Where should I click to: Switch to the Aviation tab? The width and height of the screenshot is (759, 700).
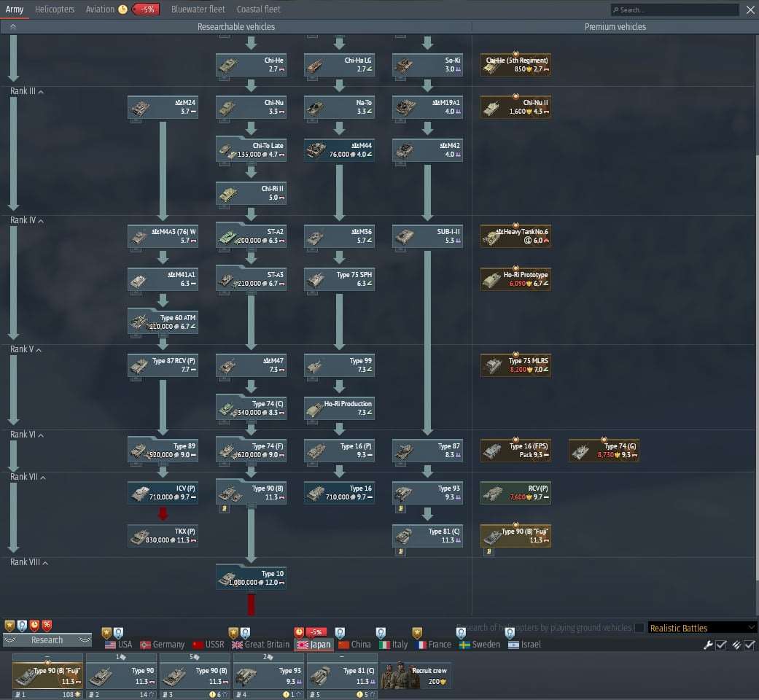[100, 9]
